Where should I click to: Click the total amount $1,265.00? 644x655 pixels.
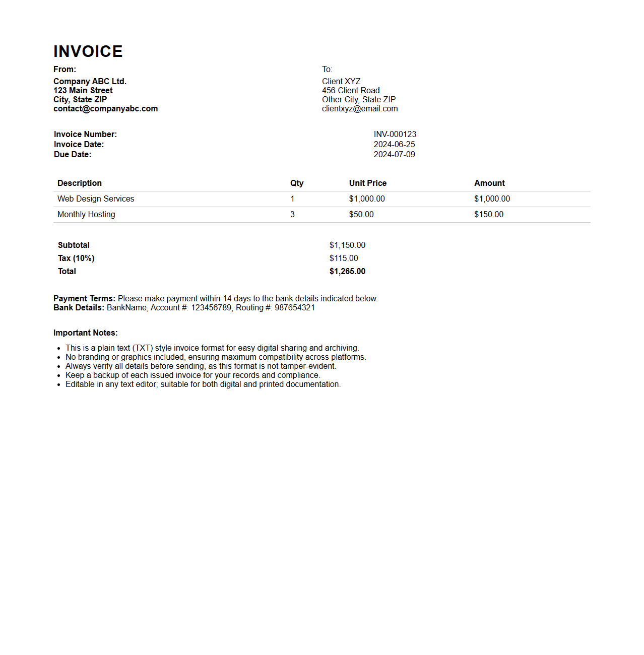click(347, 272)
